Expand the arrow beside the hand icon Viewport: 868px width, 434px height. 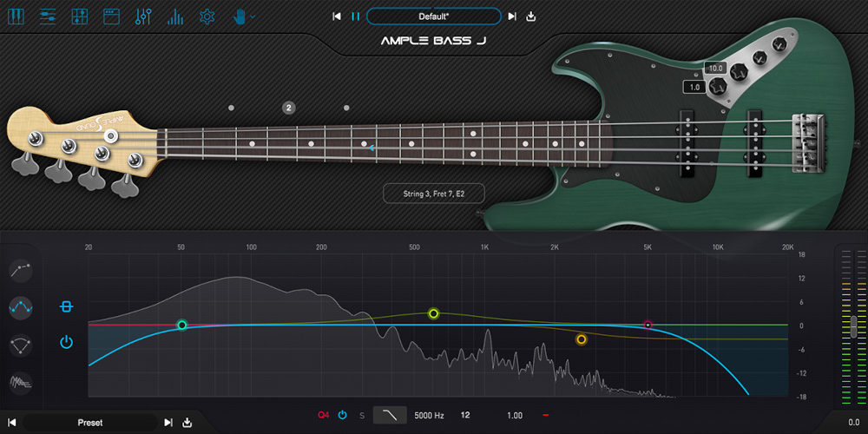(x=253, y=17)
